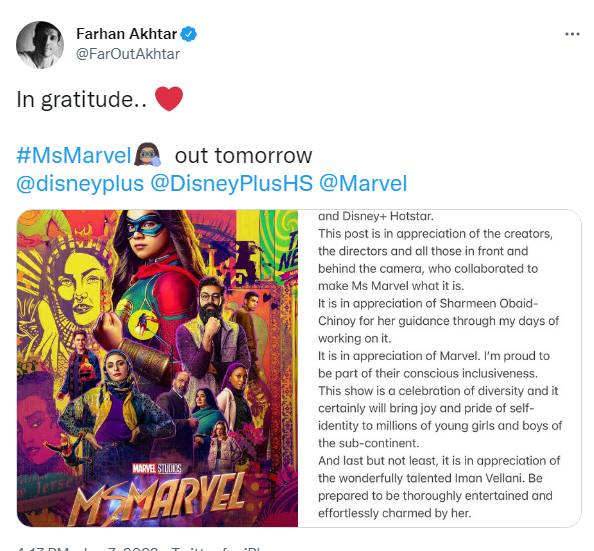Open the three-dot more options menu
This screenshot has height=551, width=594.
(x=572, y=34)
